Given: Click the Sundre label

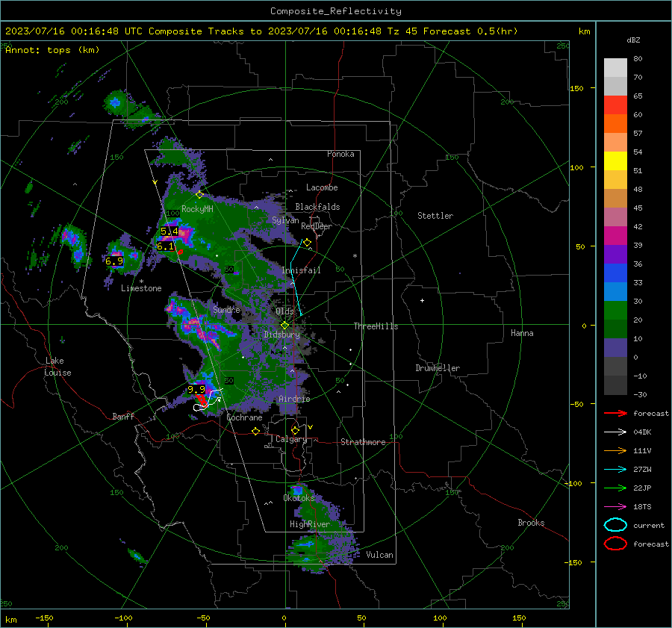Looking at the screenshot, I should [x=226, y=309].
